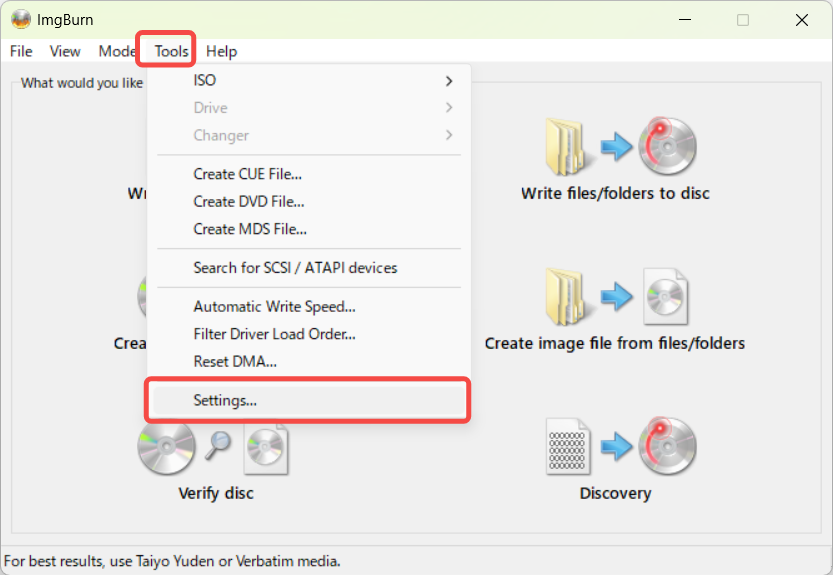Expand the Drive submenu chevron
Viewport: 833px width, 575px height.
449,108
